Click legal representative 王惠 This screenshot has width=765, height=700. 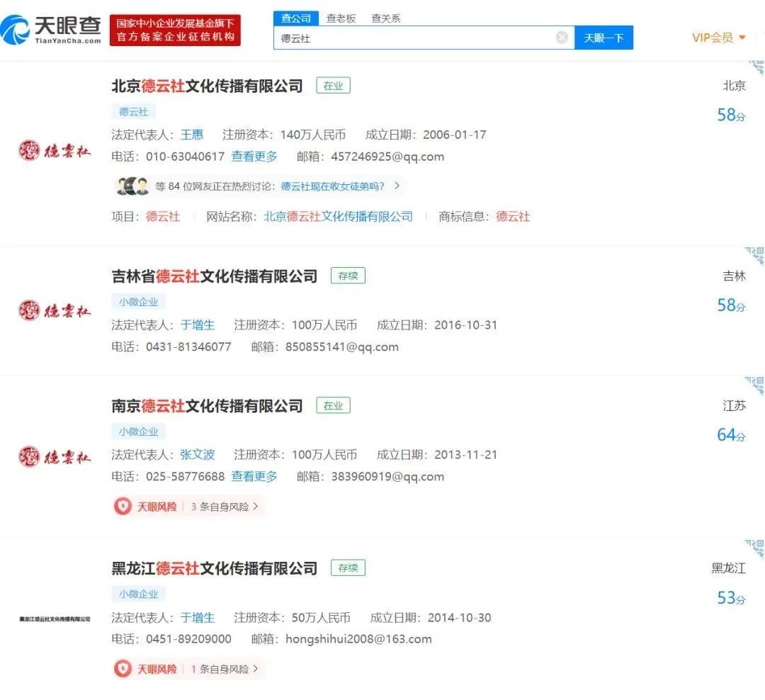point(192,135)
